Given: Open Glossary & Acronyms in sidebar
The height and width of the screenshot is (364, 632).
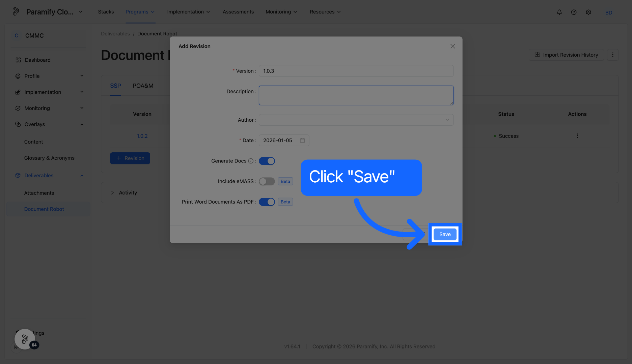Looking at the screenshot, I should (x=49, y=158).
